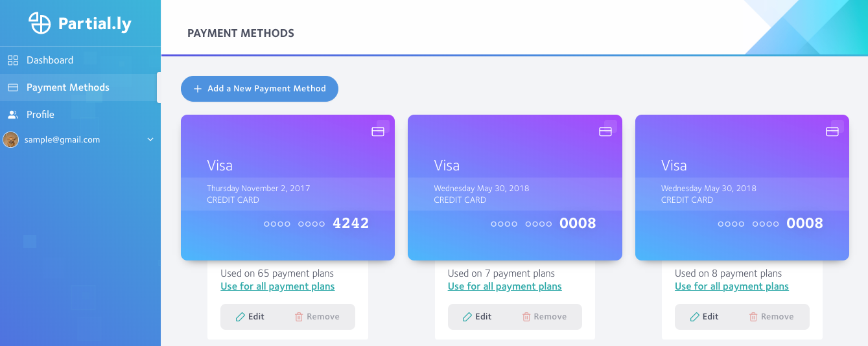This screenshot has height=346, width=868.
Task: Edit the Visa card ending 4242
Action: (x=250, y=317)
